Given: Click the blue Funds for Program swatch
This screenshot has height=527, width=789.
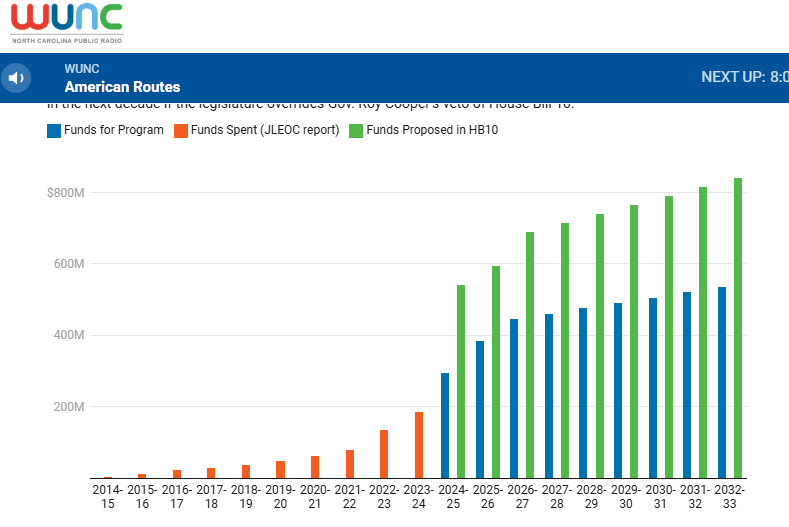Looking at the screenshot, I should click(x=54, y=130).
